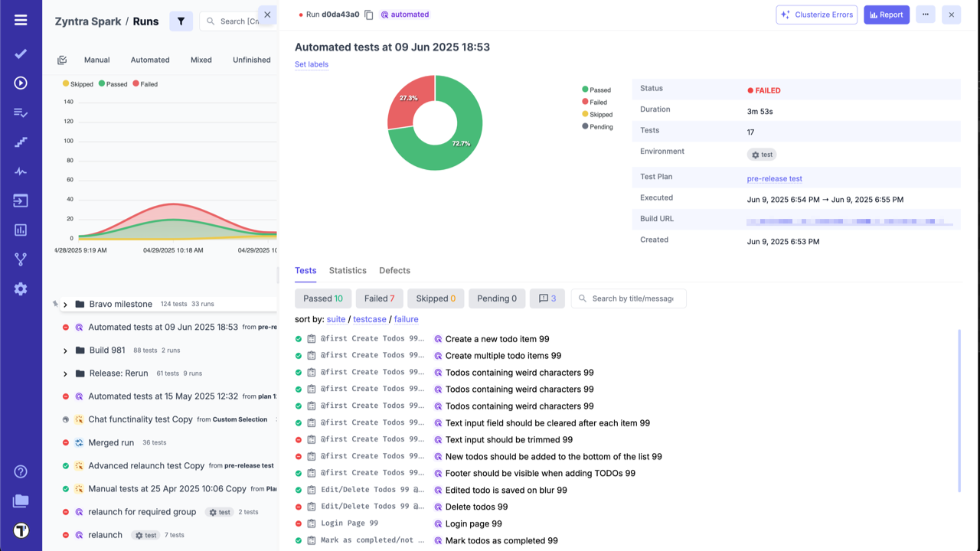Open Runs via the play circle sidebar icon
The width and height of the screenshot is (980, 551).
21,83
